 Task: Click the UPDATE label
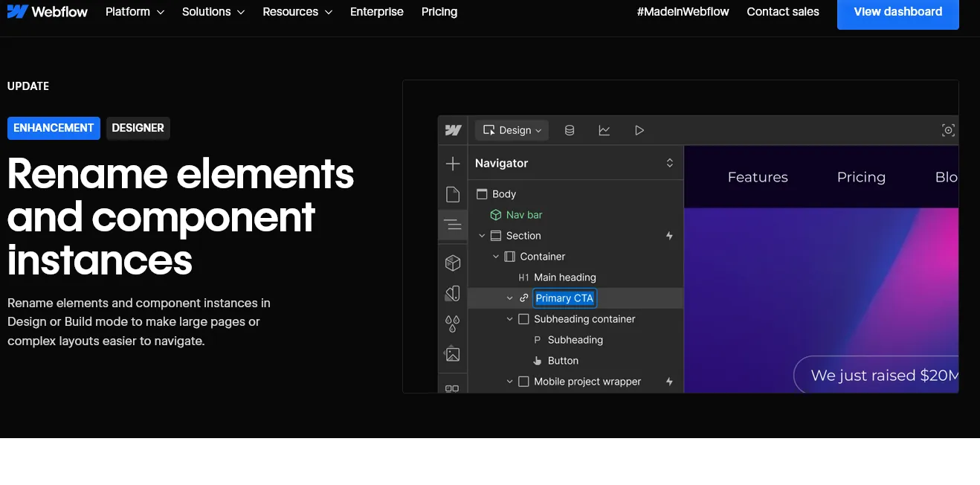pyautogui.click(x=28, y=86)
